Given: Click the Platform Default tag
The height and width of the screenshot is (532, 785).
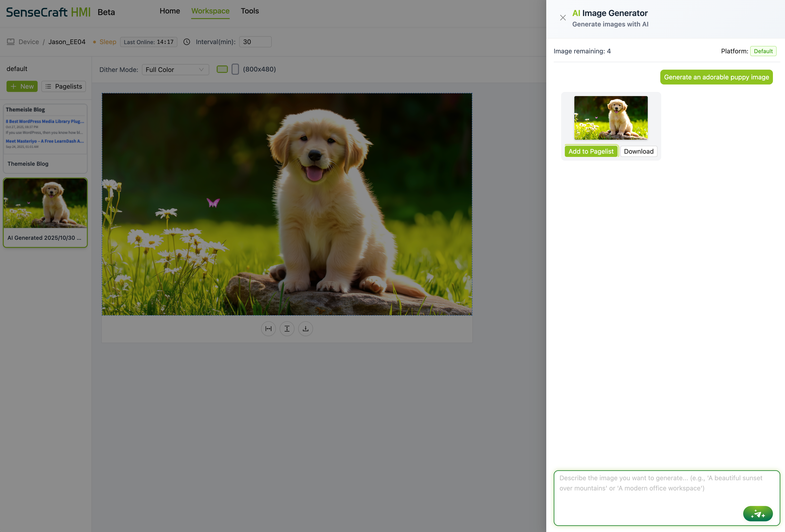Looking at the screenshot, I should pyautogui.click(x=763, y=51).
